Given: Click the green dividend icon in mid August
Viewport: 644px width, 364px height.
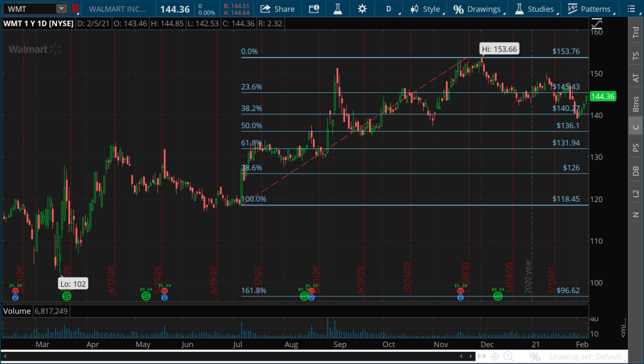Looking at the screenshot, I should [x=304, y=295].
